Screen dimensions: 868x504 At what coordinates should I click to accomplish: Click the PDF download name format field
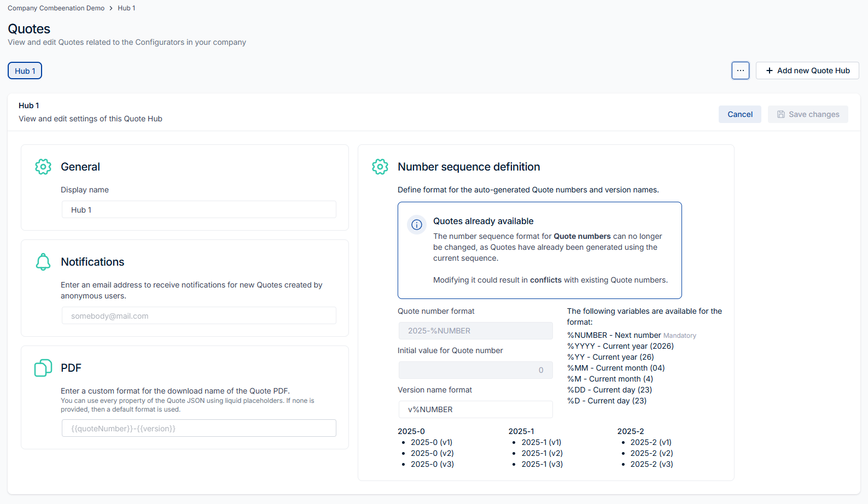point(199,429)
